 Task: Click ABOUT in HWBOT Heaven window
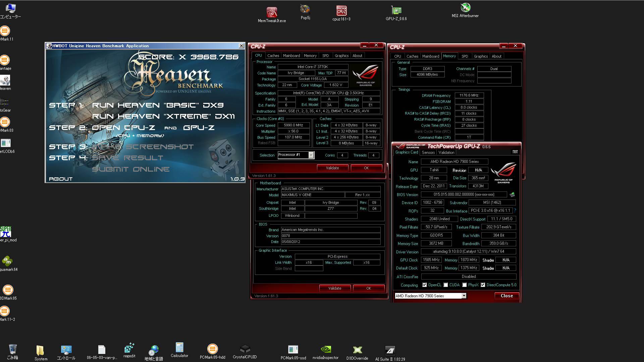point(61,179)
